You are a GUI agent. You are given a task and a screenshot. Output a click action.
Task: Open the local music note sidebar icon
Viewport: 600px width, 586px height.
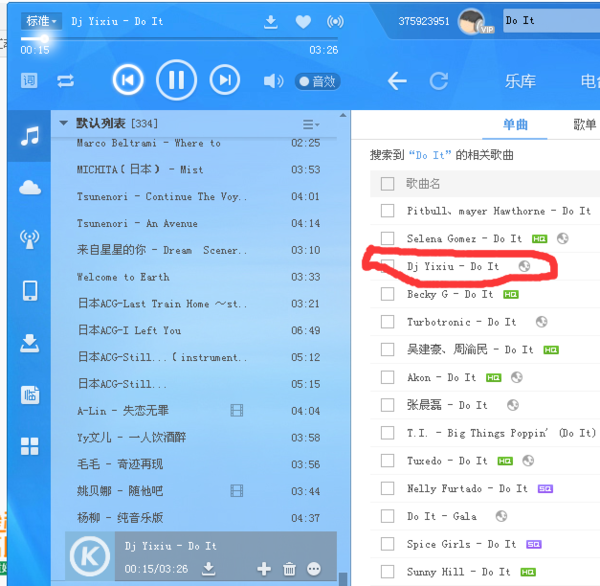29,136
